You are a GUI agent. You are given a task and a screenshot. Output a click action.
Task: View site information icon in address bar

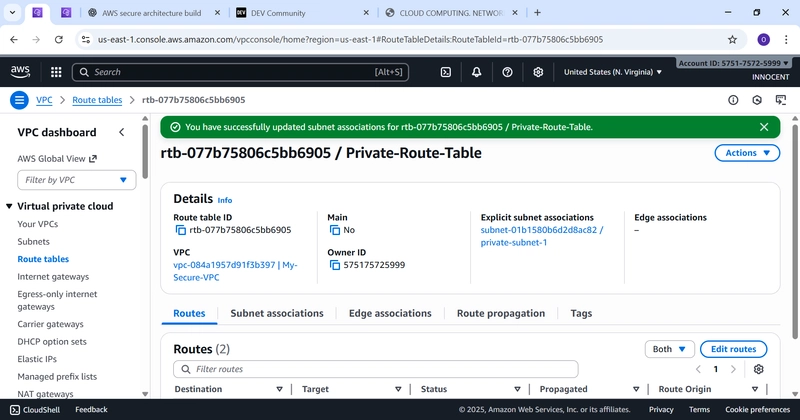pyautogui.click(x=86, y=39)
